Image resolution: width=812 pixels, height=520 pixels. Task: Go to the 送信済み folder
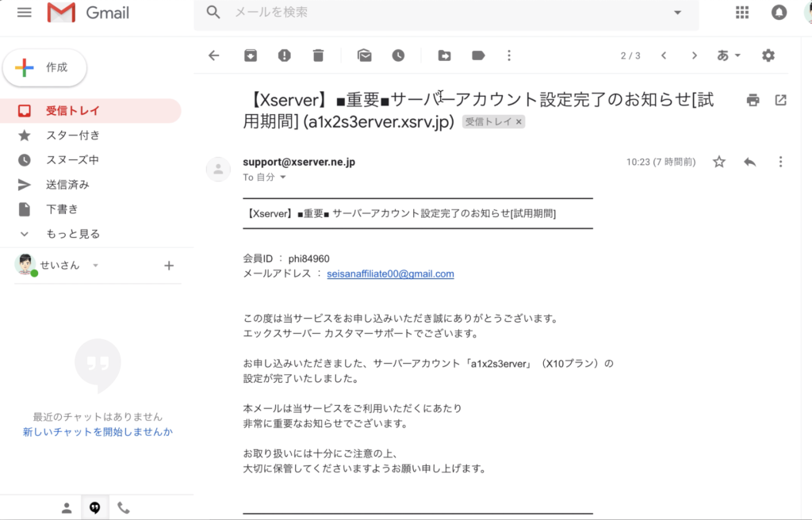pos(67,185)
